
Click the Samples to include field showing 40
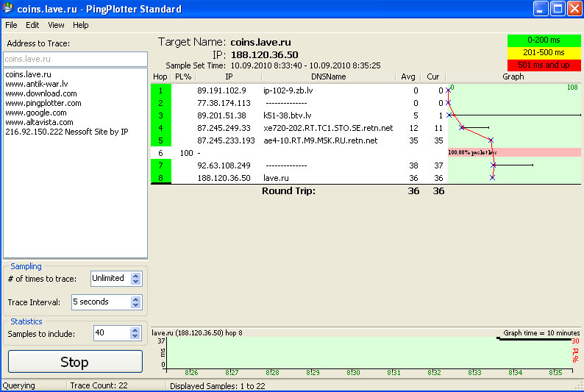tap(112, 333)
